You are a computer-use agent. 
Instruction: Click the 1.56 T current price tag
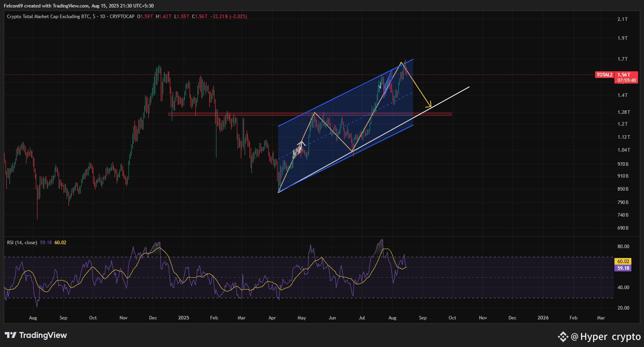pos(627,77)
